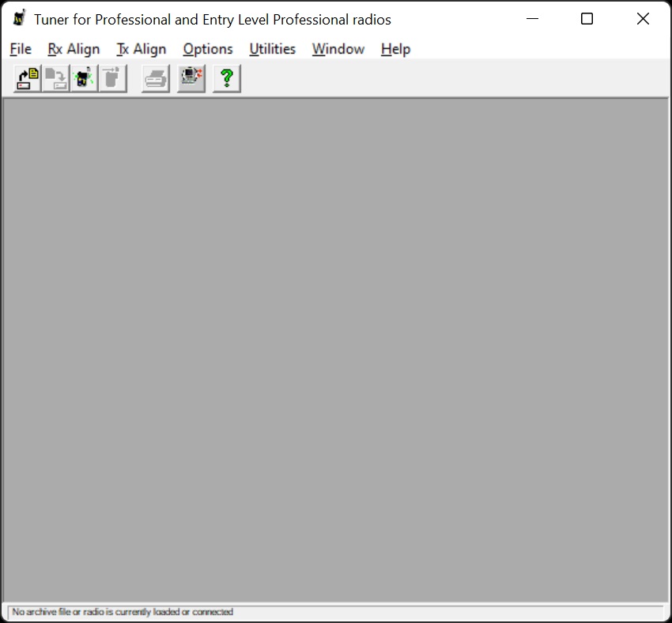
Task: Open the Options menu
Action: coord(208,49)
